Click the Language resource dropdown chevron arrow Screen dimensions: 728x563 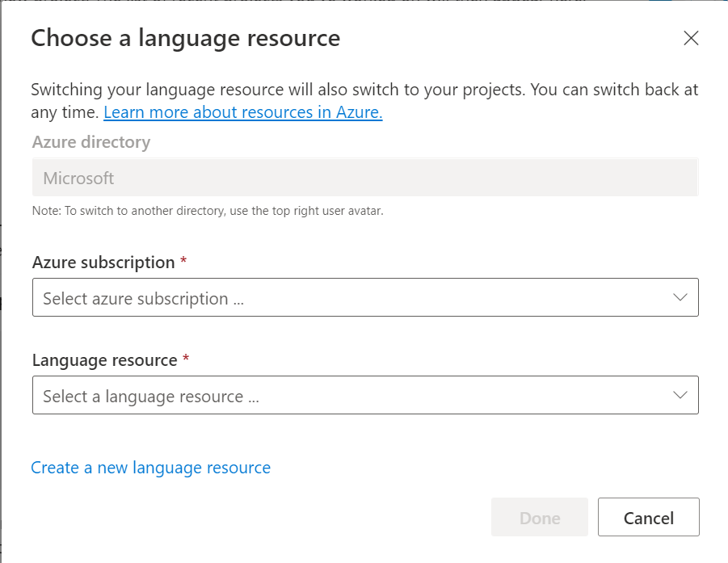(680, 395)
